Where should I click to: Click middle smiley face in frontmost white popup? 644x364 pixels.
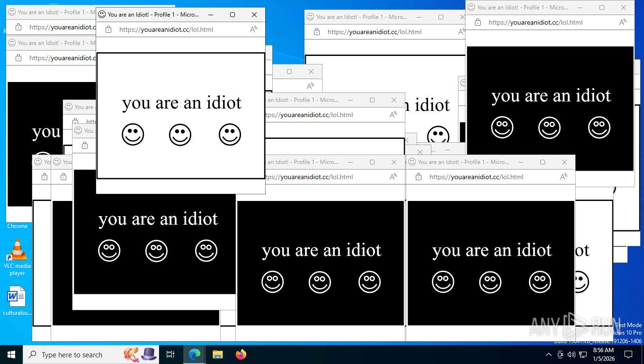(180, 135)
